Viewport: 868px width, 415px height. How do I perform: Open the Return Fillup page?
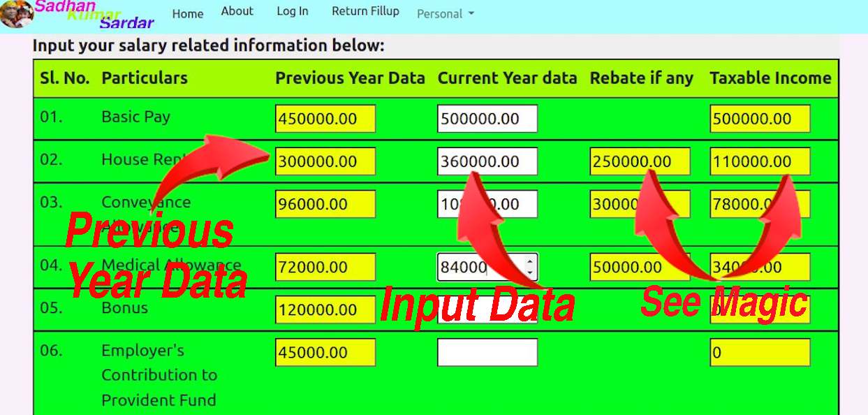[x=365, y=11]
